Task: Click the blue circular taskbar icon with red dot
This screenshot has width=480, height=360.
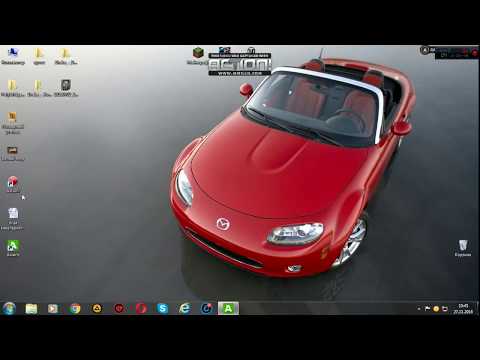Action: pyautogui.click(x=207, y=309)
